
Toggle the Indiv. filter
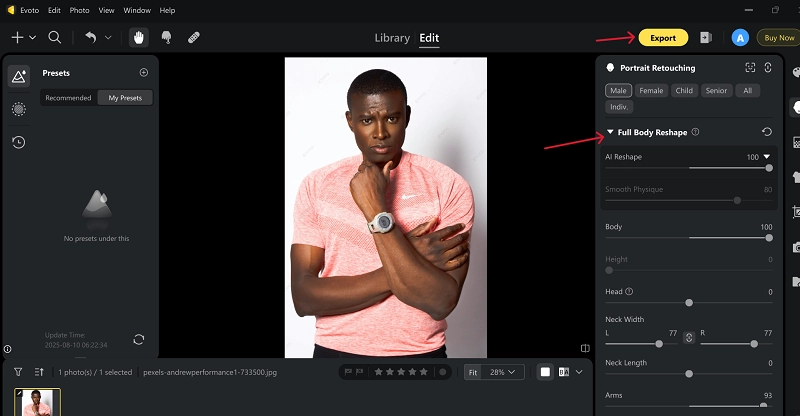tap(619, 107)
